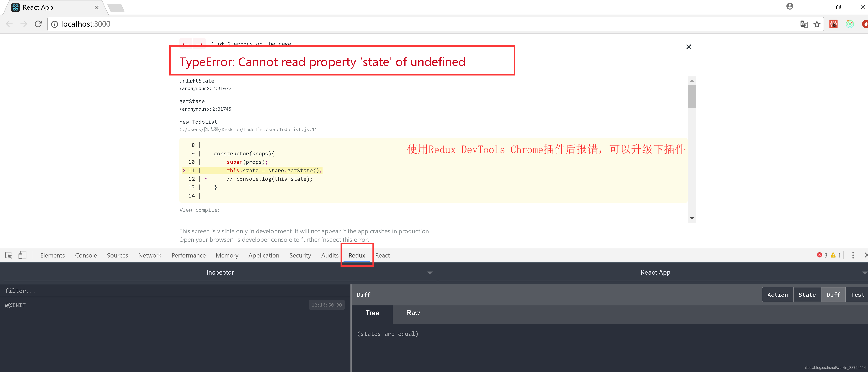This screenshot has height=372, width=868.
Task: Click the browser forward arrow
Action: [23, 24]
